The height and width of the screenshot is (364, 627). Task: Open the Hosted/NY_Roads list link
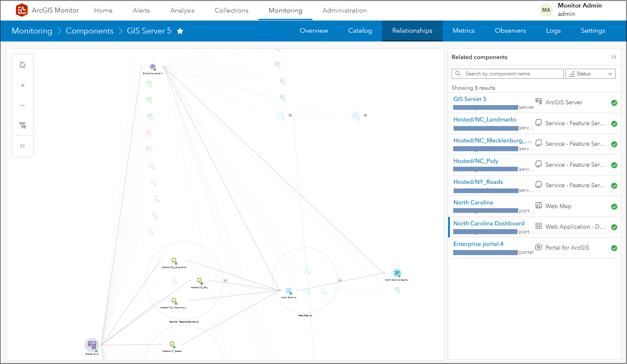click(x=478, y=182)
